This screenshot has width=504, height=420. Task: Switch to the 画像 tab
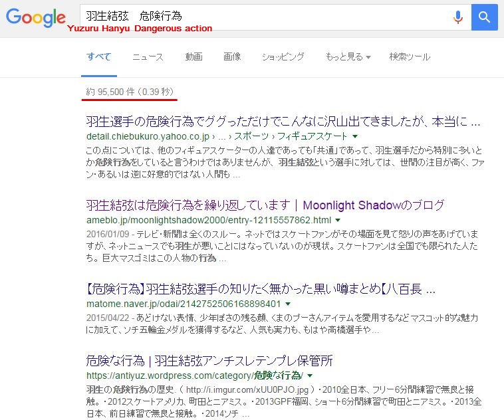coord(232,57)
